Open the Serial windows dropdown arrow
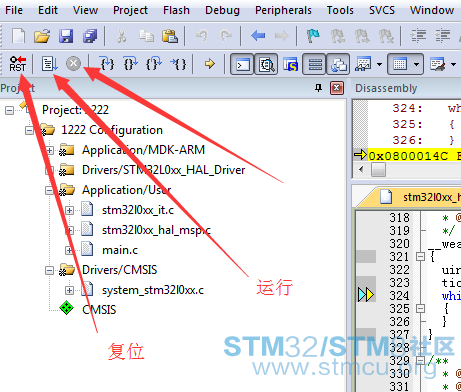Image resolution: width=461 pixels, height=392 pixels. (453, 64)
